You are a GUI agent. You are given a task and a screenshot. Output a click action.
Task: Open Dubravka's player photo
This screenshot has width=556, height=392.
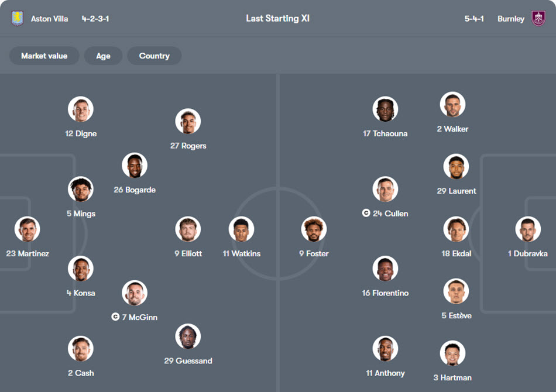point(528,229)
